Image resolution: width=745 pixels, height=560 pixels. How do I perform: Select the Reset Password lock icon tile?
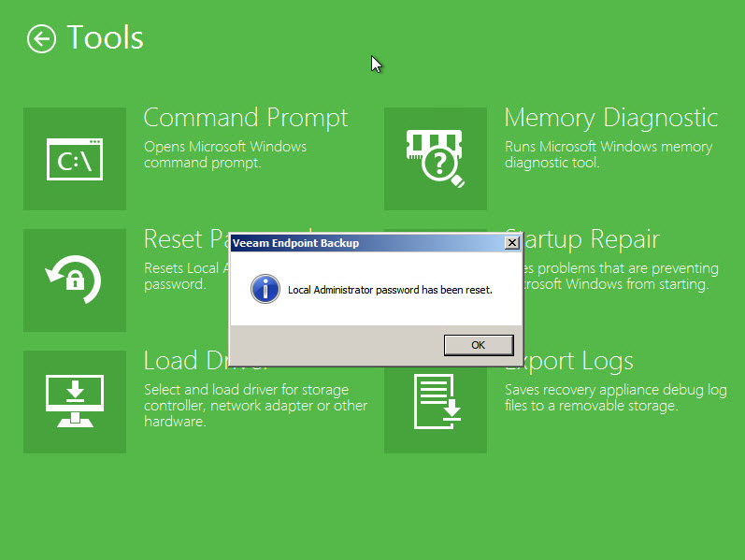(75, 280)
